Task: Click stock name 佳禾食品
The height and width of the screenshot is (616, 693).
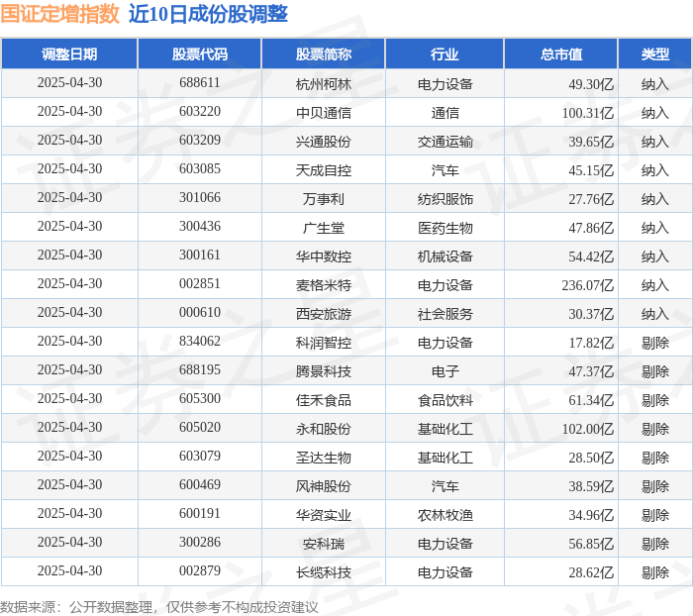Action: (x=324, y=400)
